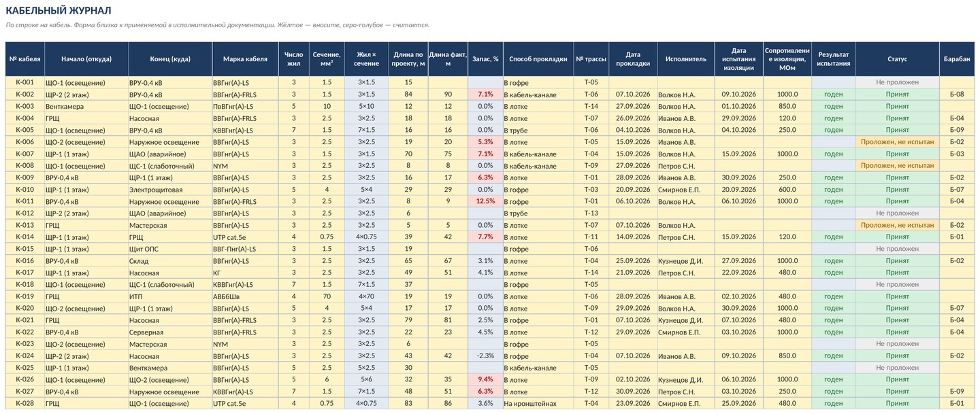Select the 'Начало (откуда)' column header
This screenshot has width=980, height=414.
(86, 59)
